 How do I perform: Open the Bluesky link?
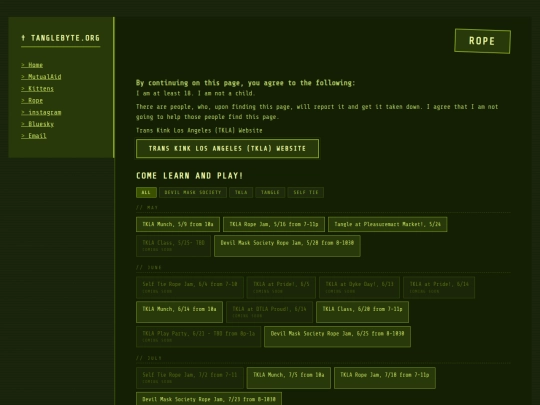[38, 124]
